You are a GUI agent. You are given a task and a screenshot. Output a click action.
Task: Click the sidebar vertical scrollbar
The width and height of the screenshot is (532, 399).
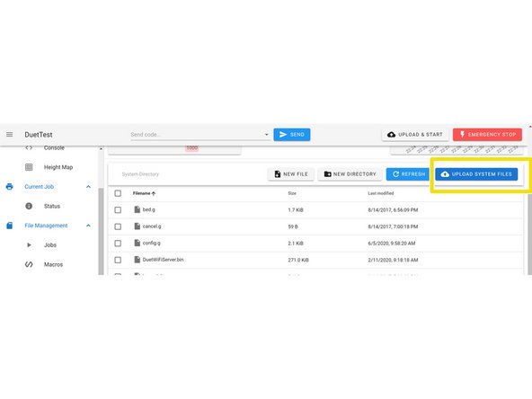pyautogui.click(x=102, y=231)
